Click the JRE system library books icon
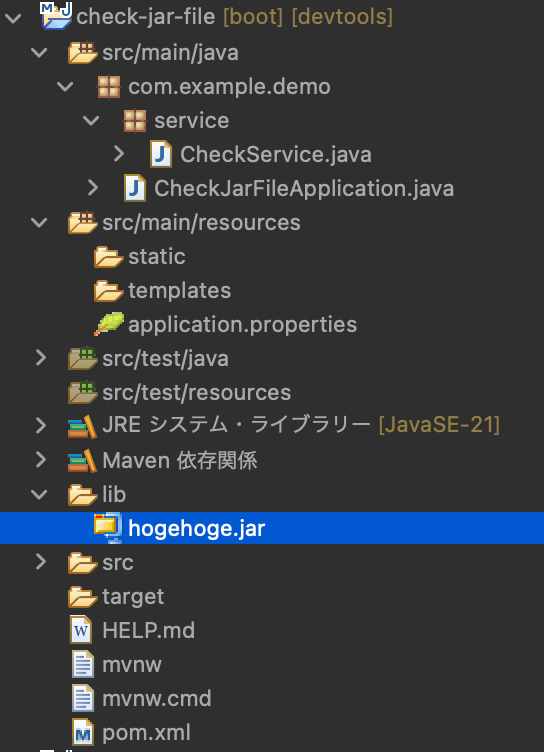544x752 pixels. [82, 426]
